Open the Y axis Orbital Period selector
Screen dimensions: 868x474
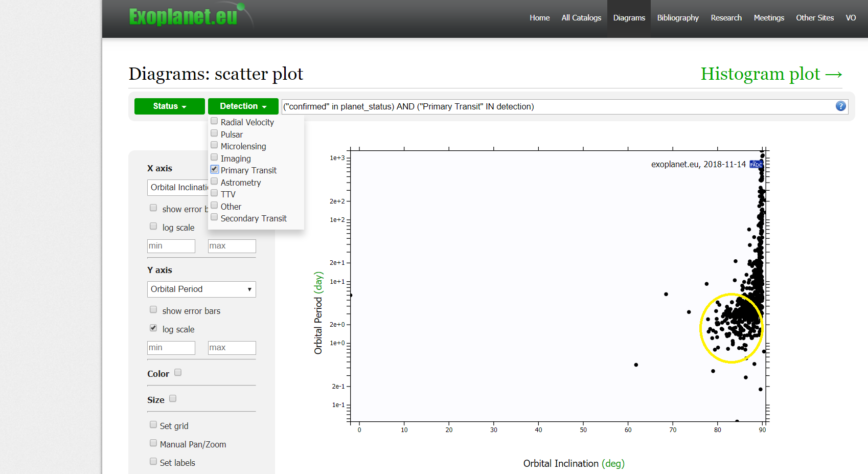point(201,289)
